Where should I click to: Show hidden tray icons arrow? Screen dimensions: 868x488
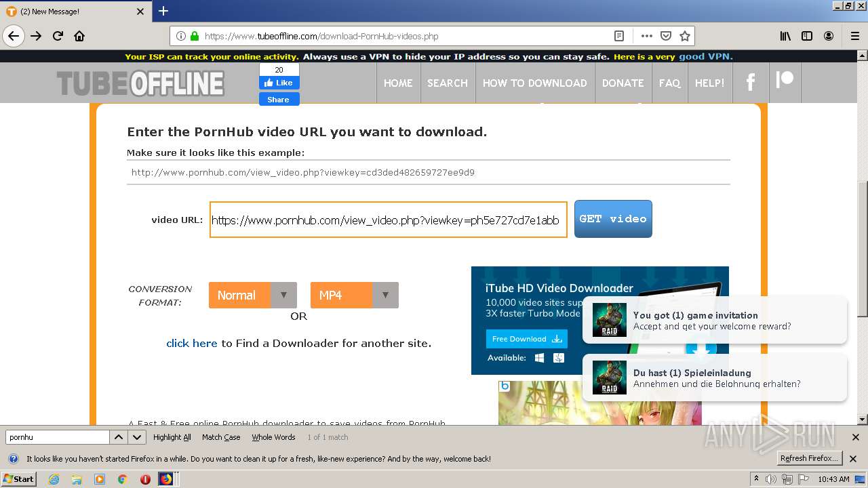coord(756,479)
